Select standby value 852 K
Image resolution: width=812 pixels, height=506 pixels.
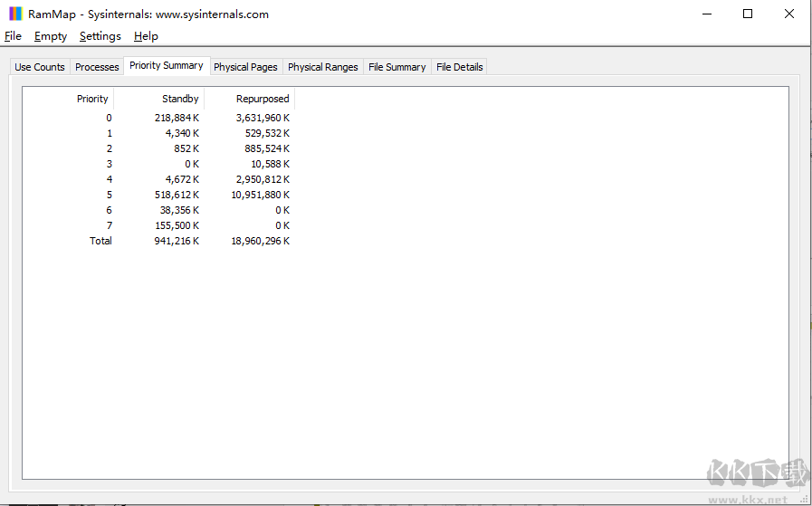[186, 148]
